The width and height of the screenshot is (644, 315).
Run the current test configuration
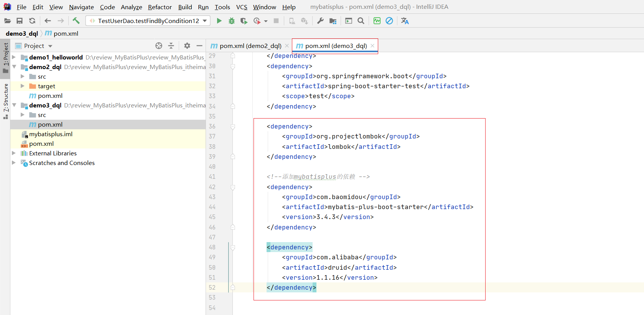tap(219, 21)
